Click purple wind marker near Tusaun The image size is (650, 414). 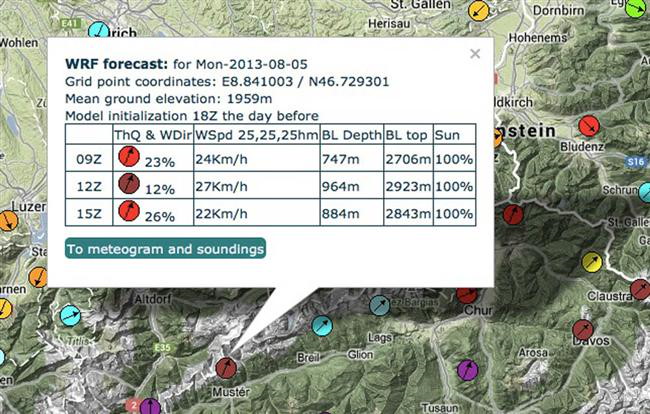pyautogui.click(x=468, y=370)
